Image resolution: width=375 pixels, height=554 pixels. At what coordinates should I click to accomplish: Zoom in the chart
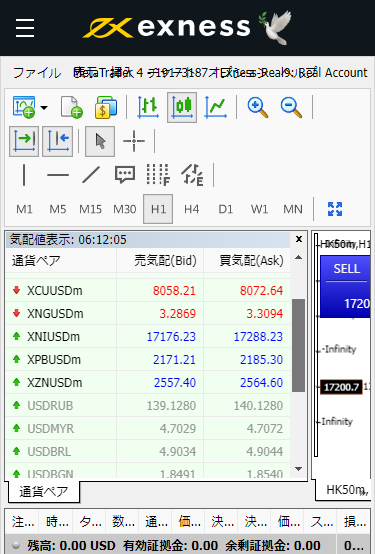click(258, 107)
